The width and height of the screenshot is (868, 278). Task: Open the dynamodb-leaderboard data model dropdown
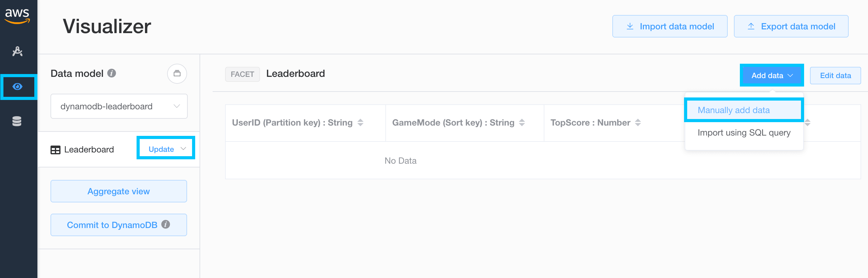pyautogui.click(x=119, y=106)
